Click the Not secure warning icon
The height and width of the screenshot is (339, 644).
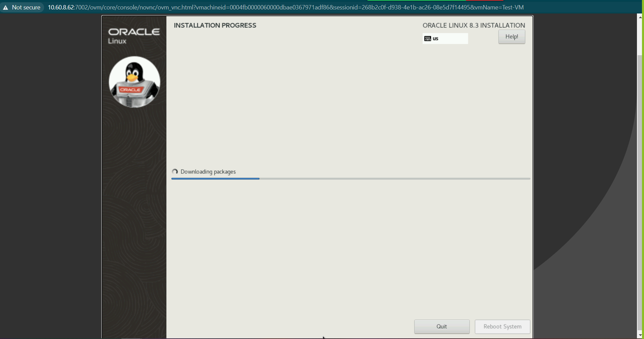tap(5, 7)
